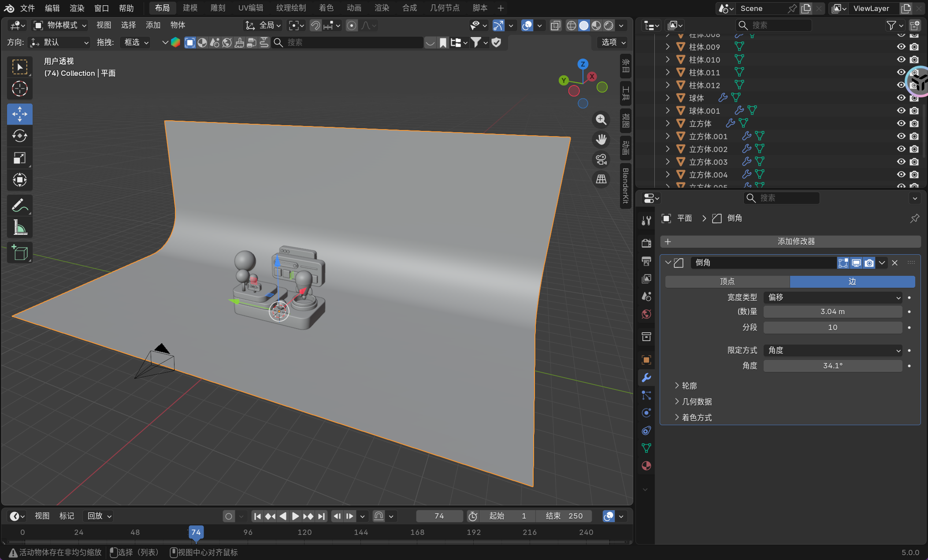Disable rendering for 立方体.003
Screen dimensions: 928x560
pos(914,162)
